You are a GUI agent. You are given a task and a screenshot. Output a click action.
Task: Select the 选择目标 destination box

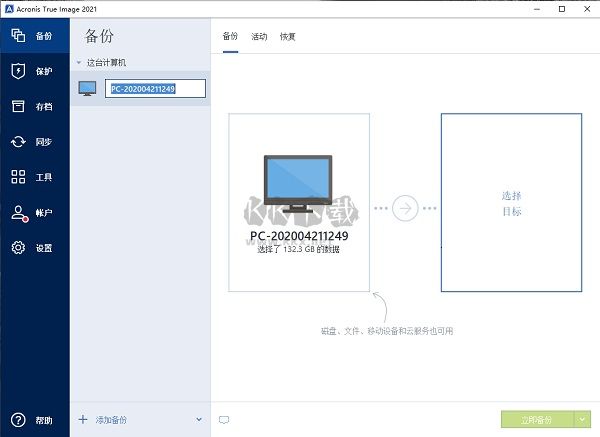[x=511, y=202]
